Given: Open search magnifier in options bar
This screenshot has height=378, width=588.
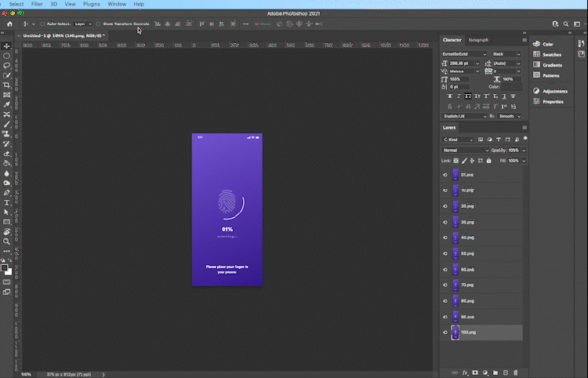Looking at the screenshot, I should coord(566,24).
